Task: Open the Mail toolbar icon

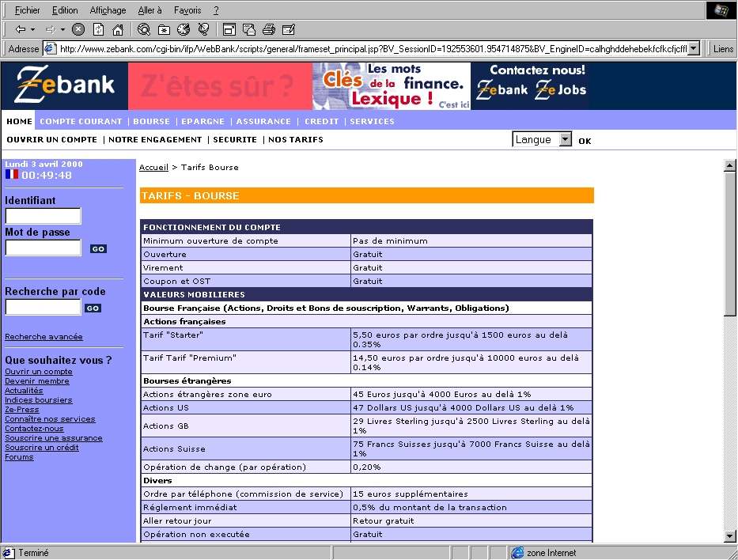Action: (249, 29)
